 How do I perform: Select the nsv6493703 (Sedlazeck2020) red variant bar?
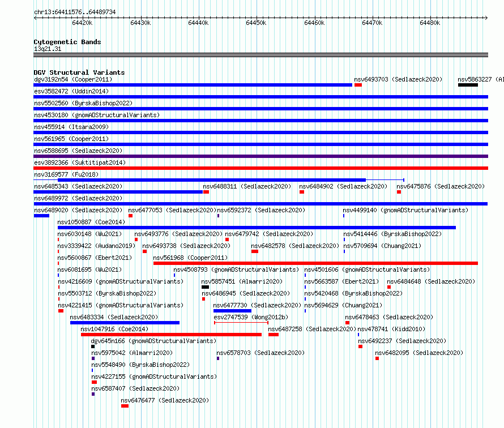pyautogui.click(x=358, y=85)
